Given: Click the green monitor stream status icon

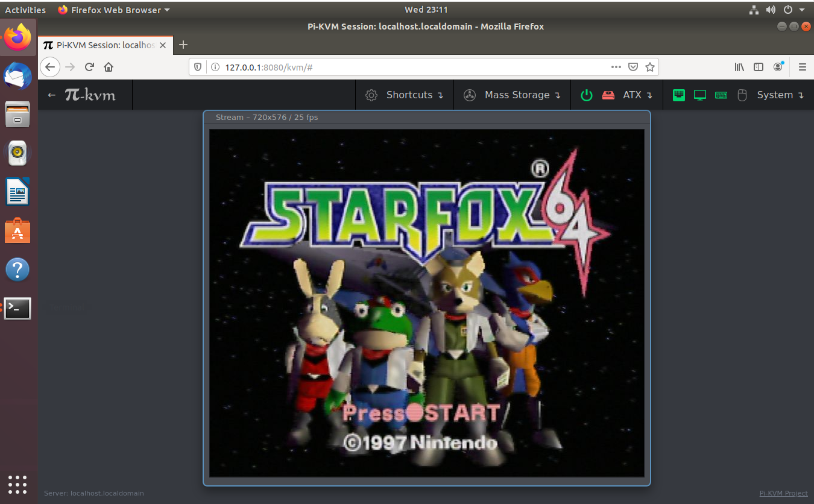Looking at the screenshot, I should click(x=700, y=95).
